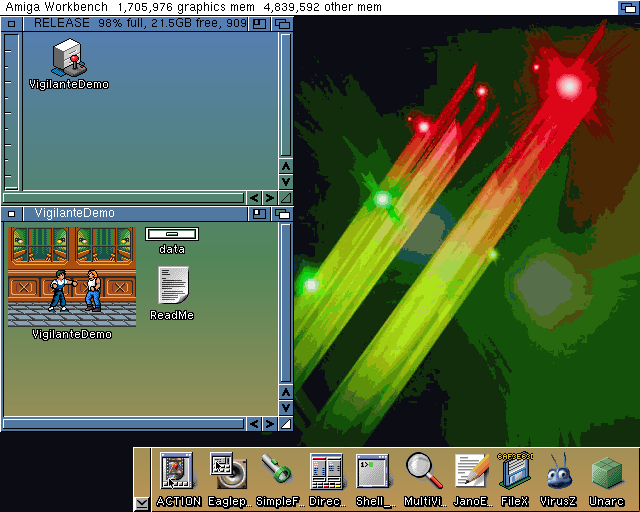Click down arrow in VigilanteDemo window scrollbar
640x512 pixels.
tap(286, 408)
